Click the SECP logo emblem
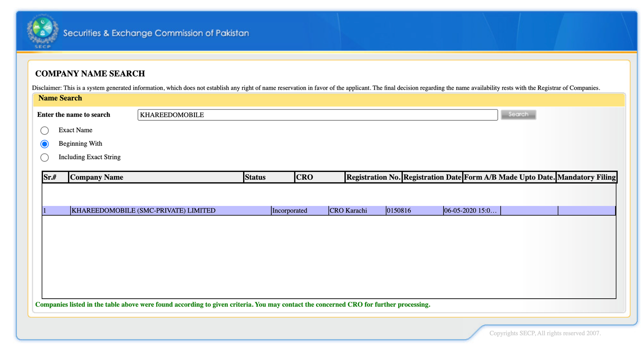 (42, 31)
